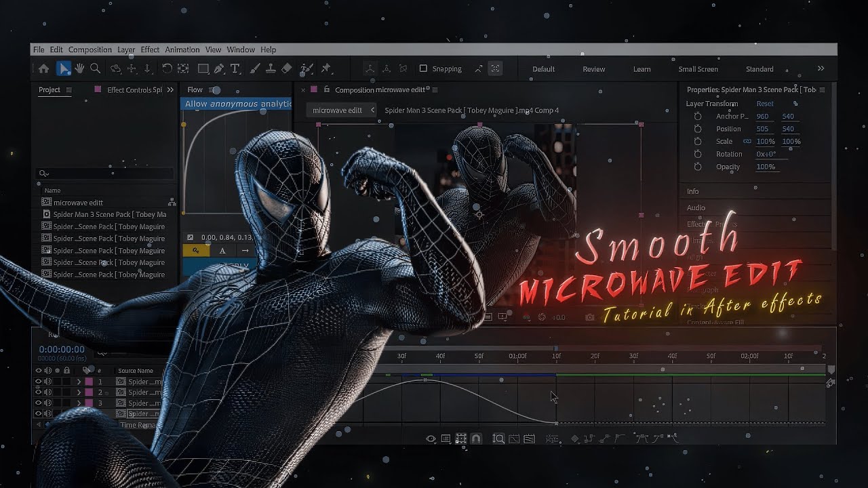Screen dimensions: 868x488
Task: Open the Info panel header
Action: tap(692, 192)
